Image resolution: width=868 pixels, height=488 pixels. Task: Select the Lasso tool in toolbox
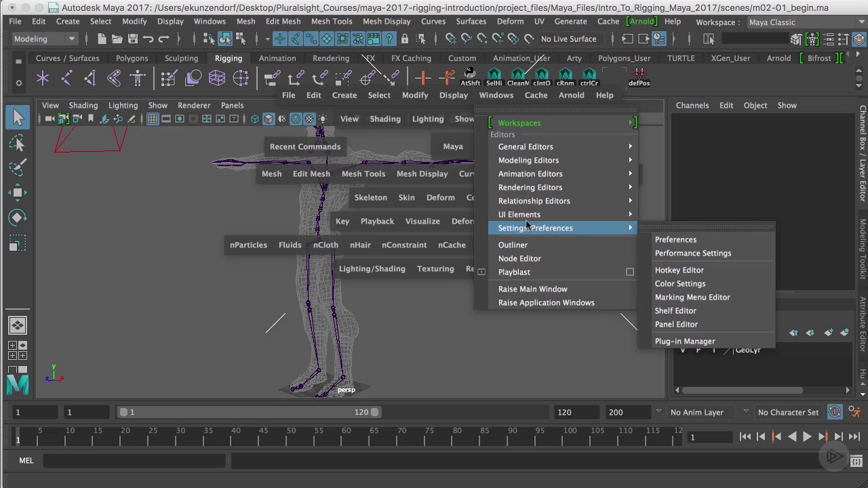pos(18,142)
